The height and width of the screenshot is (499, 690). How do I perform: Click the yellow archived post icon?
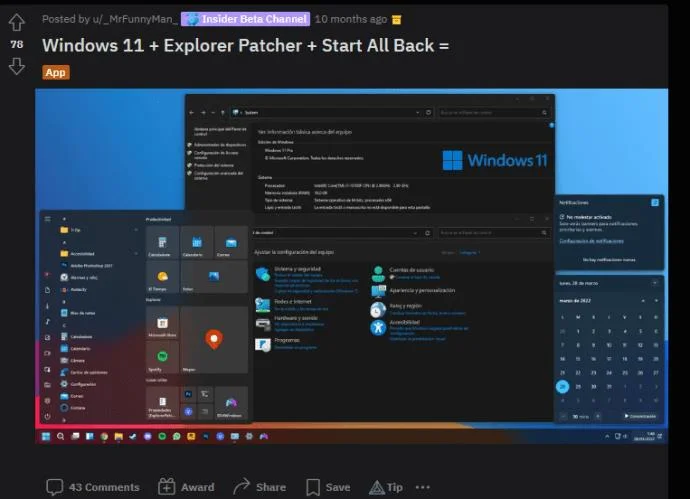396,19
